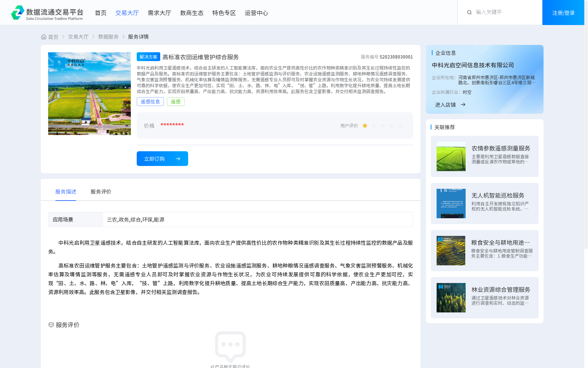Click the farmland product main image
Image resolution: width=588 pixels, height=368 pixels.
click(x=89, y=93)
